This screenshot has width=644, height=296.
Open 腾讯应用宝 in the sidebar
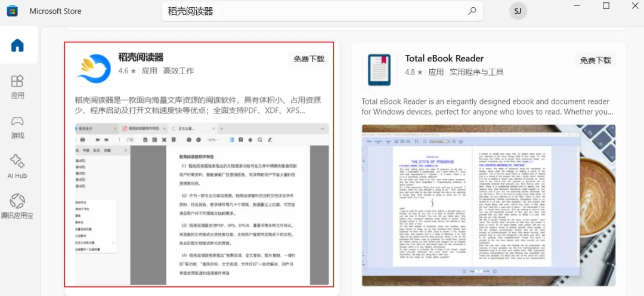[17, 206]
